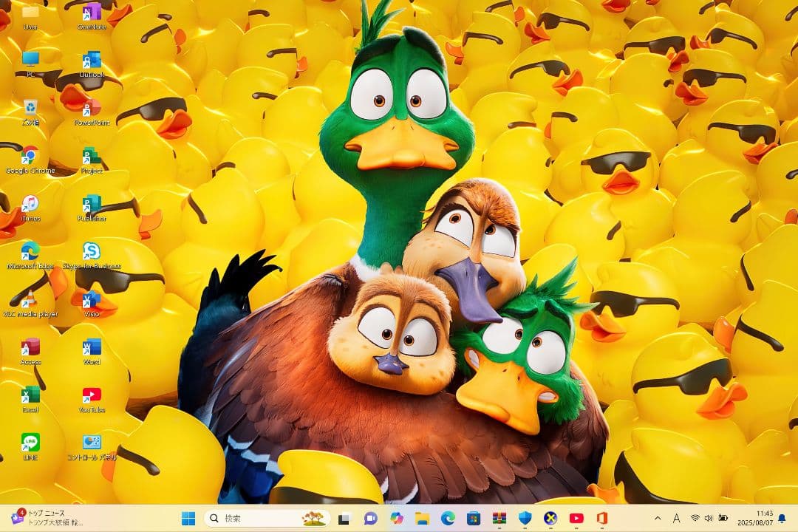Select the Outlook desktop icon
This screenshot has height=532, width=798.
92,61
